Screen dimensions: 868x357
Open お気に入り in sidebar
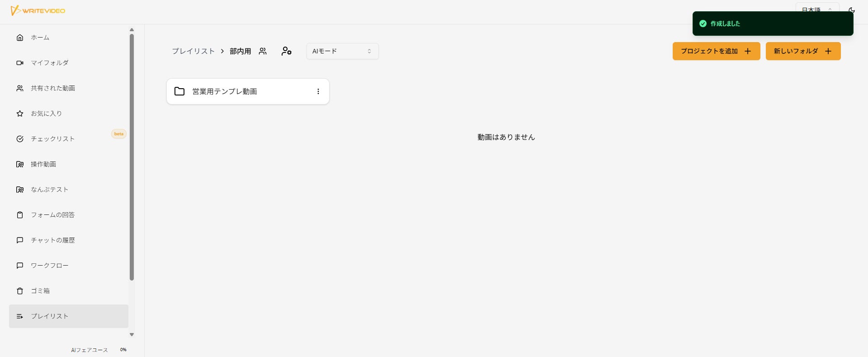pyautogui.click(x=69, y=114)
